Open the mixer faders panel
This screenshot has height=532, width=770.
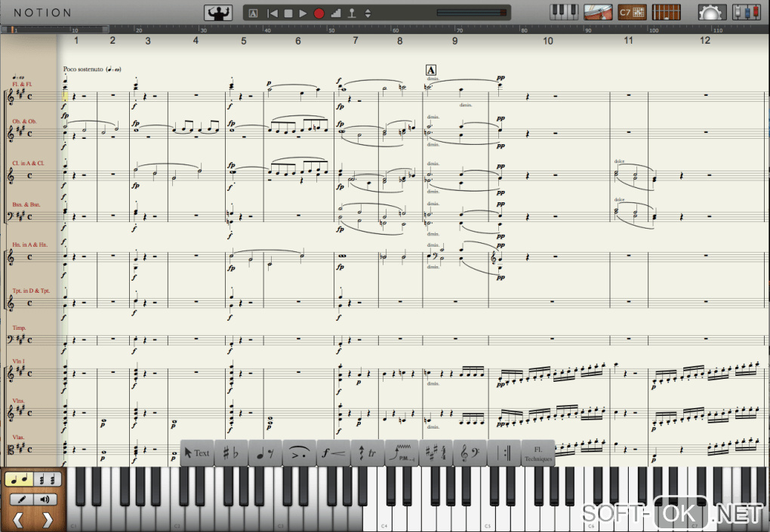pos(747,12)
